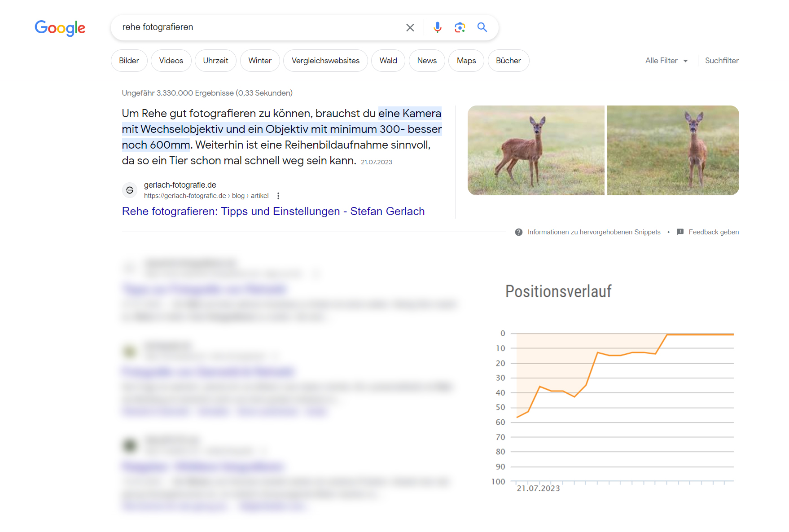
Task: Open the right deer thumbnail image
Action: (672, 150)
